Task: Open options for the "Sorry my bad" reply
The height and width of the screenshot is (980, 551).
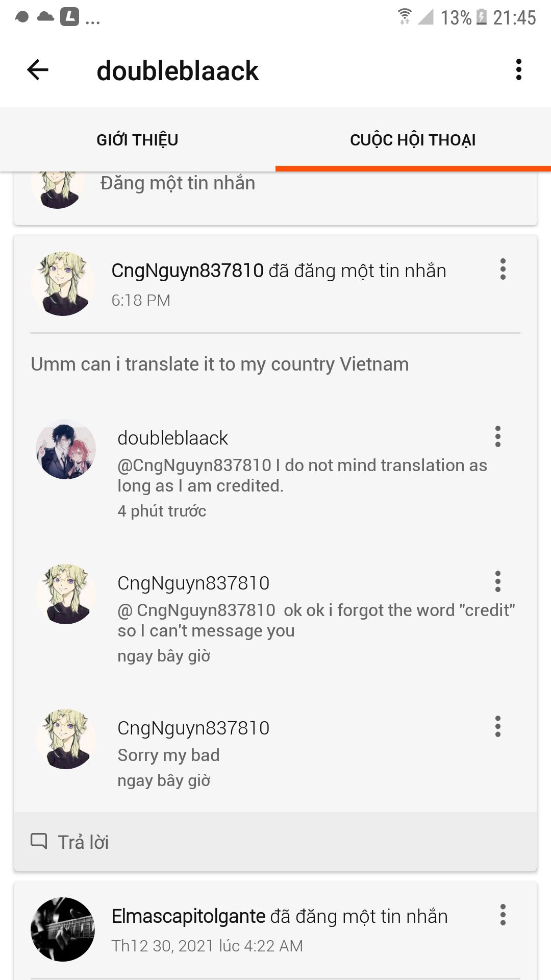Action: (498, 726)
